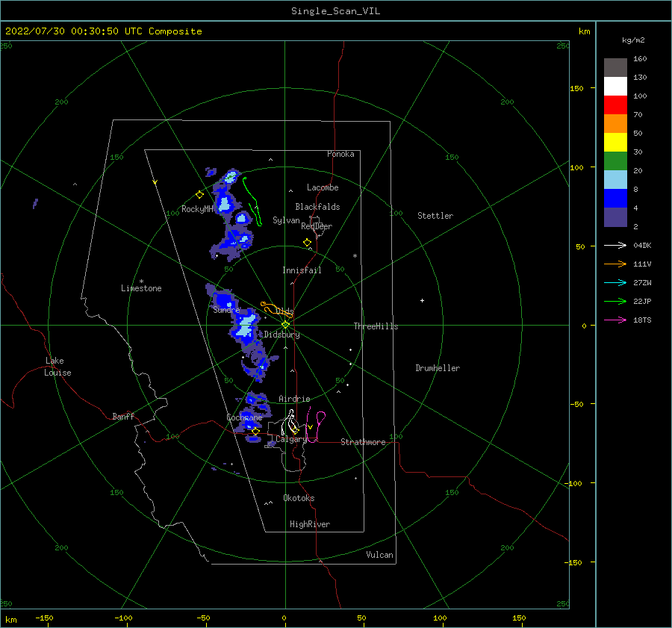This screenshot has width=672, height=628.
Task: Click the green 22JP track arrow
Action: click(x=615, y=302)
